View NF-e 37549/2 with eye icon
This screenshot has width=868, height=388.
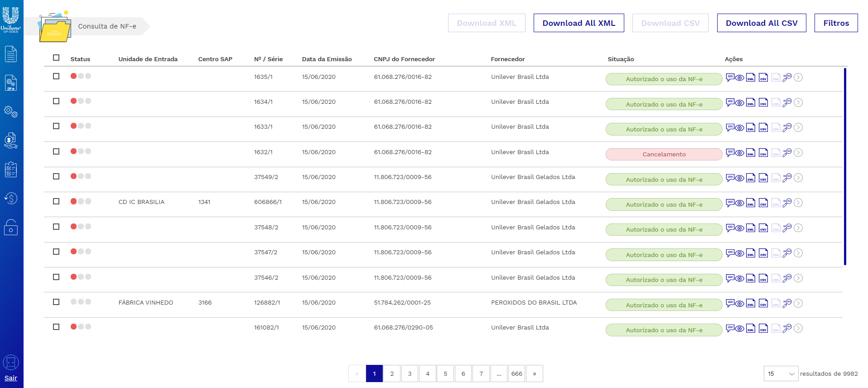739,178
